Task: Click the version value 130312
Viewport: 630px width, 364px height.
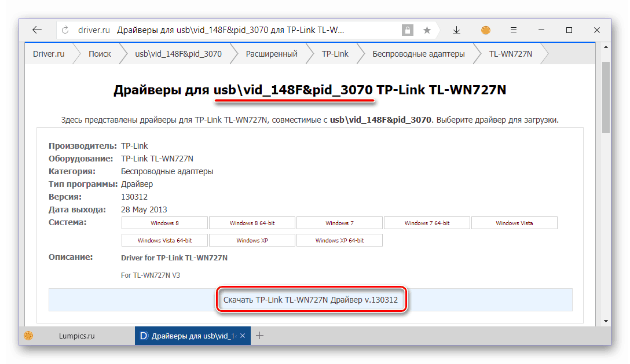Action: (x=134, y=197)
